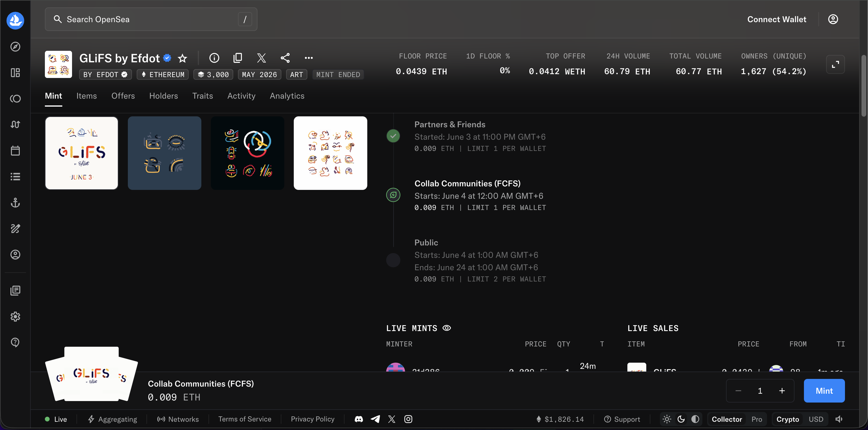Open the black background glyphs thumbnail
The width and height of the screenshot is (868, 430).
click(247, 153)
